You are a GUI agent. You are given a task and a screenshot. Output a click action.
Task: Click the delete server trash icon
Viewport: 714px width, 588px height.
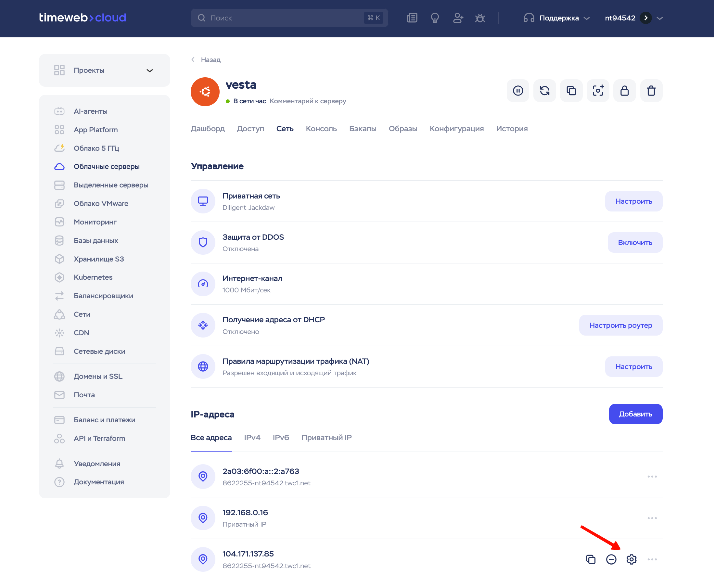pos(651,91)
